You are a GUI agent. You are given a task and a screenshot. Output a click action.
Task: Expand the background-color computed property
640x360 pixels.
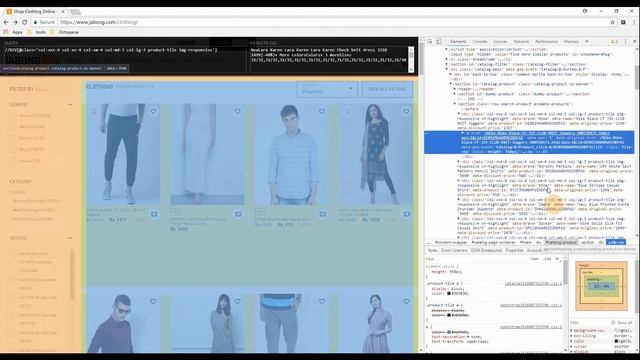(x=571, y=330)
